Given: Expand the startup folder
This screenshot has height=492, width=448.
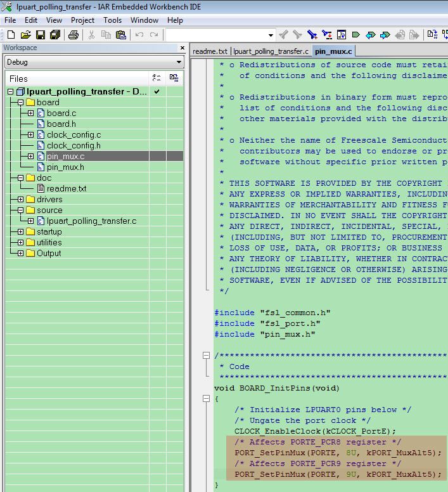Looking at the screenshot, I should click(20, 232).
